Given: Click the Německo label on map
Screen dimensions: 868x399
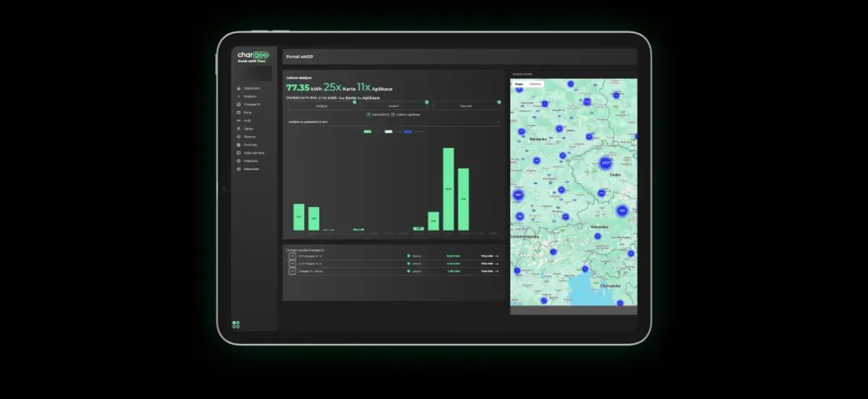Looking at the screenshot, I should (x=538, y=138).
